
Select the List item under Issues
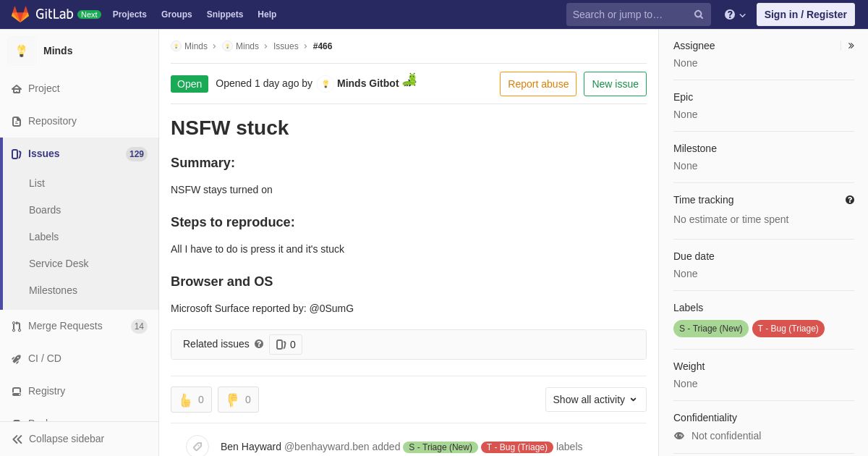click(37, 183)
